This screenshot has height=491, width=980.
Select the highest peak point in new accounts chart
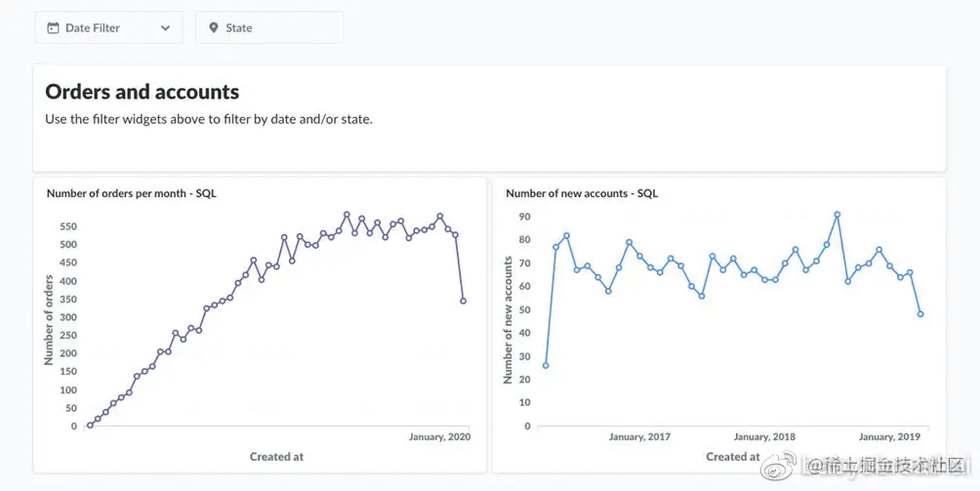click(x=837, y=215)
